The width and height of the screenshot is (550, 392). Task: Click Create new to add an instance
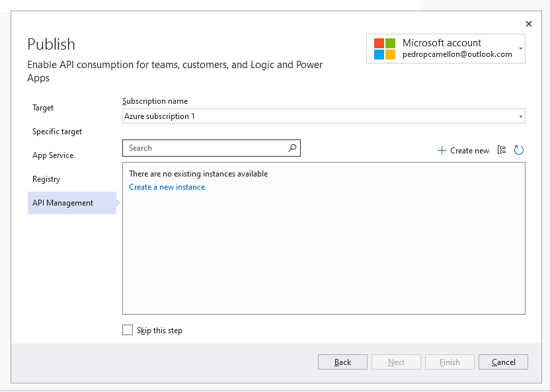coord(465,151)
